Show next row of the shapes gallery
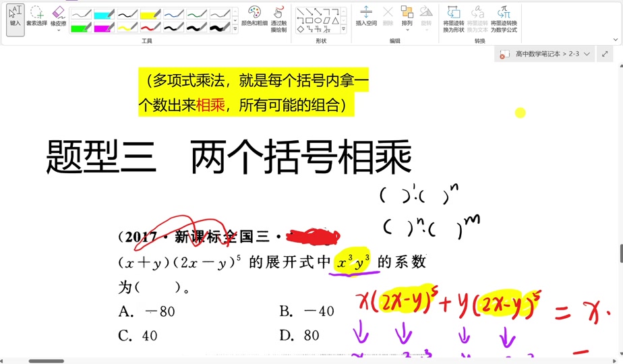This screenshot has width=623, height=364. pos(344,20)
